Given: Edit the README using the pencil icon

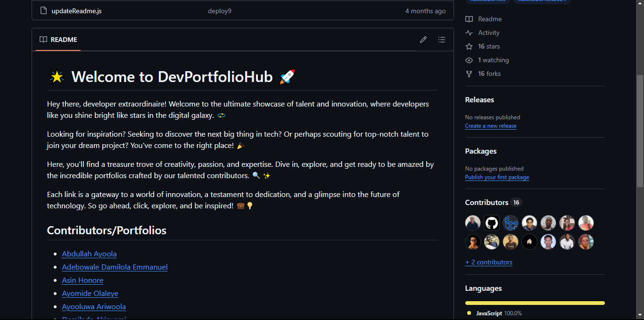Looking at the screenshot, I should coord(423,40).
